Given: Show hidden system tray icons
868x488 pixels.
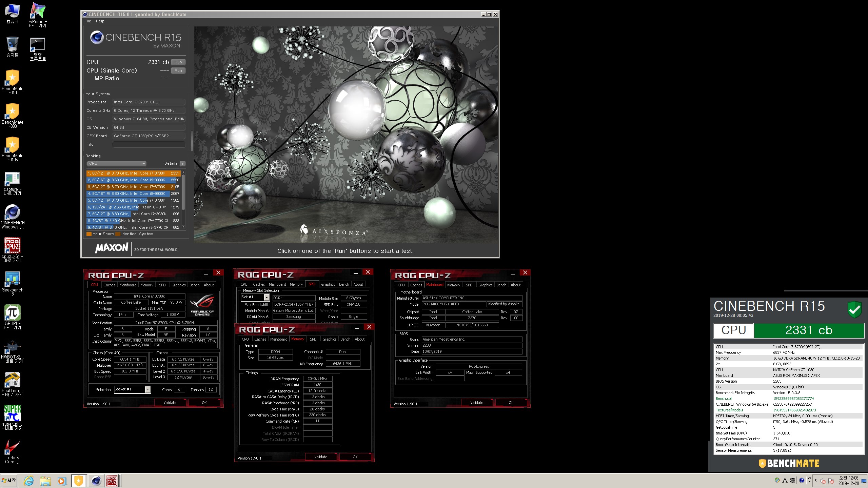Looking at the screenshot, I should point(815,480).
